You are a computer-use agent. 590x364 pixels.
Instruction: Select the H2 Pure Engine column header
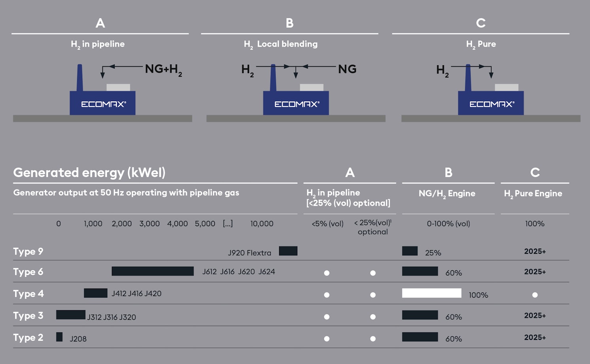pyautogui.click(x=533, y=194)
